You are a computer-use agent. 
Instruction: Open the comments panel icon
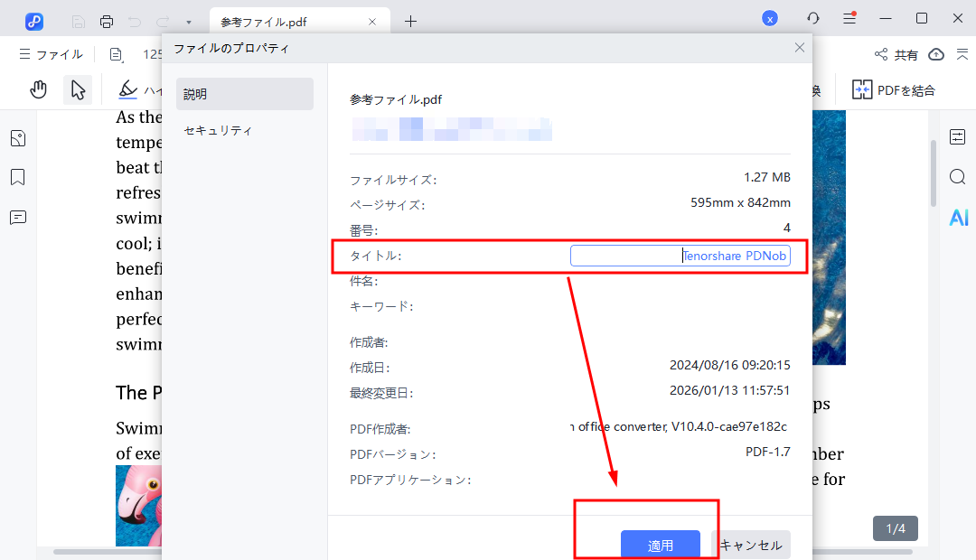point(17,217)
